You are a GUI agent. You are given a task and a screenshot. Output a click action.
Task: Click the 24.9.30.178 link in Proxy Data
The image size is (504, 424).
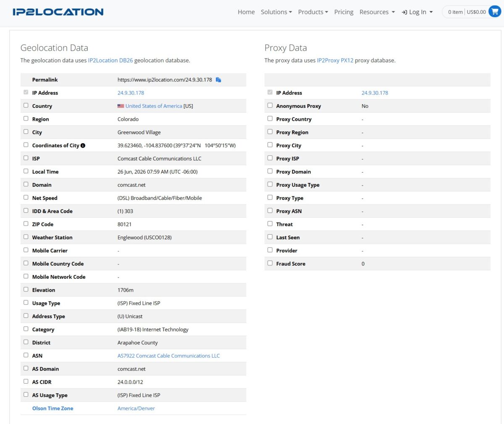[x=375, y=93]
